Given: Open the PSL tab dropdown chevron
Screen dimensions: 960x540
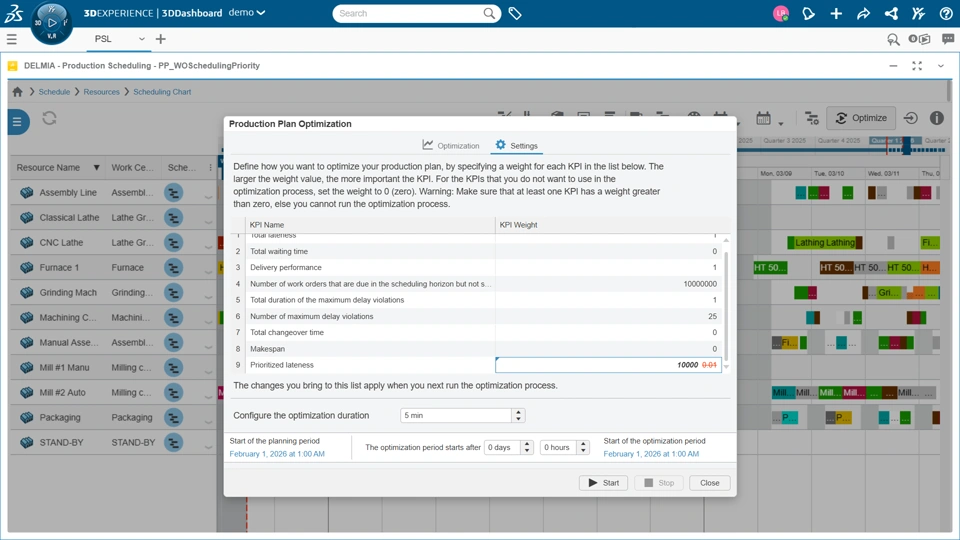Looking at the screenshot, I should pyautogui.click(x=141, y=39).
